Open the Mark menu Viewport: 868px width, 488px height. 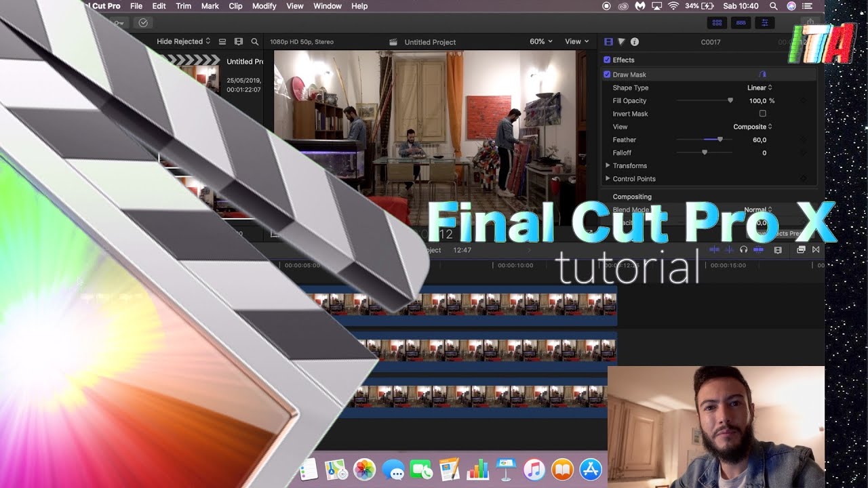[x=210, y=6]
